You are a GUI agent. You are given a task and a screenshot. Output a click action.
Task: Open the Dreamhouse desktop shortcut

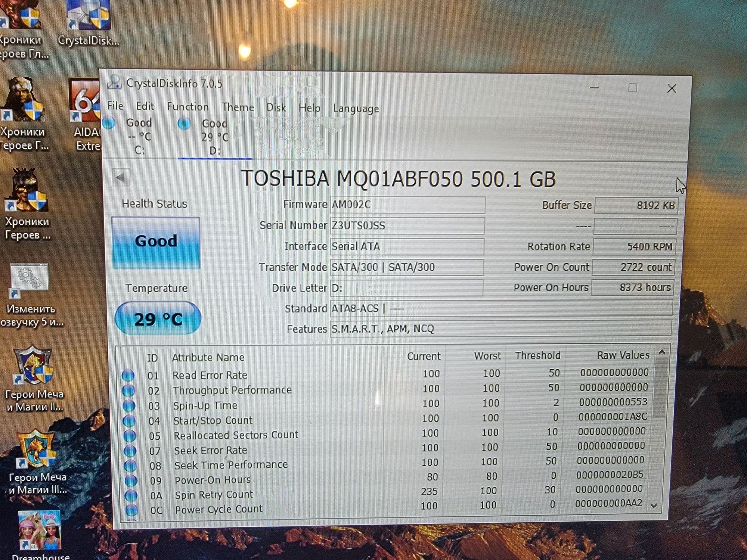click(40, 535)
